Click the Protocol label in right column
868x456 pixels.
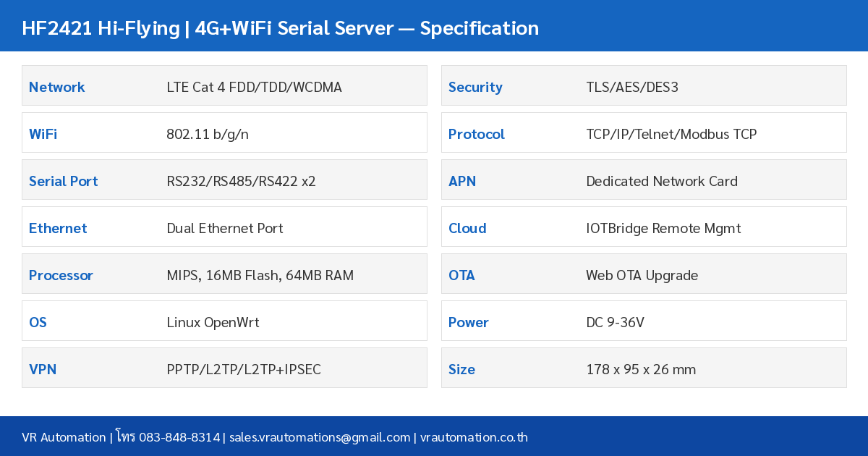[x=476, y=134]
